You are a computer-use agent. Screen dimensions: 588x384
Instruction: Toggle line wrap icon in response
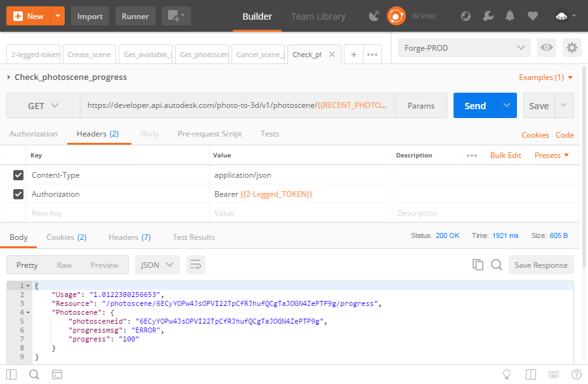[196, 265]
